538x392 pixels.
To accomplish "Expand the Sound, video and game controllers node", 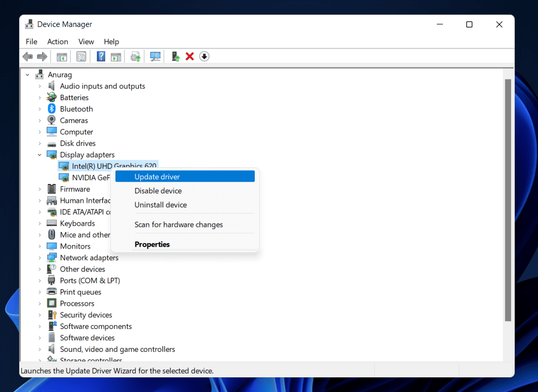I will pyautogui.click(x=40, y=349).
